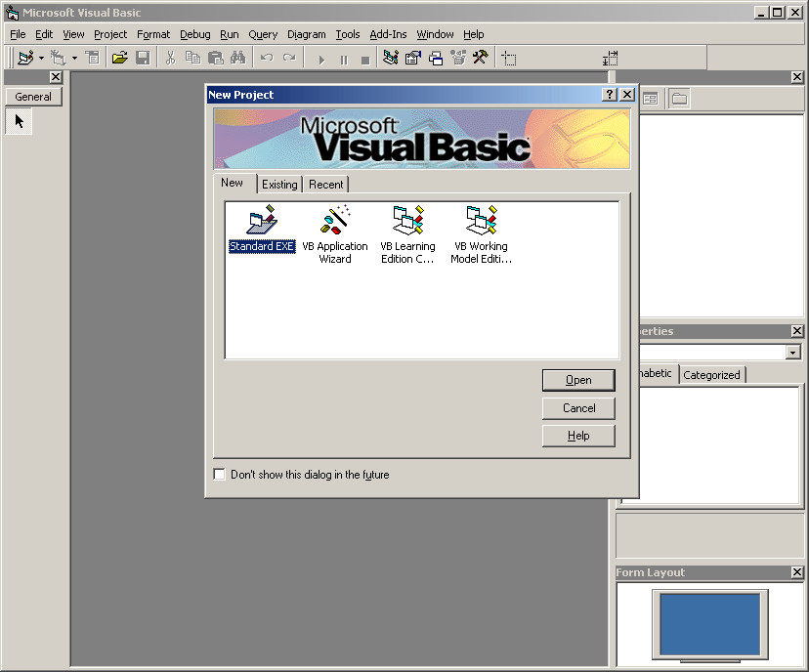Click the Start (run) play icon

pyautogui.click(x=321, y=60)
